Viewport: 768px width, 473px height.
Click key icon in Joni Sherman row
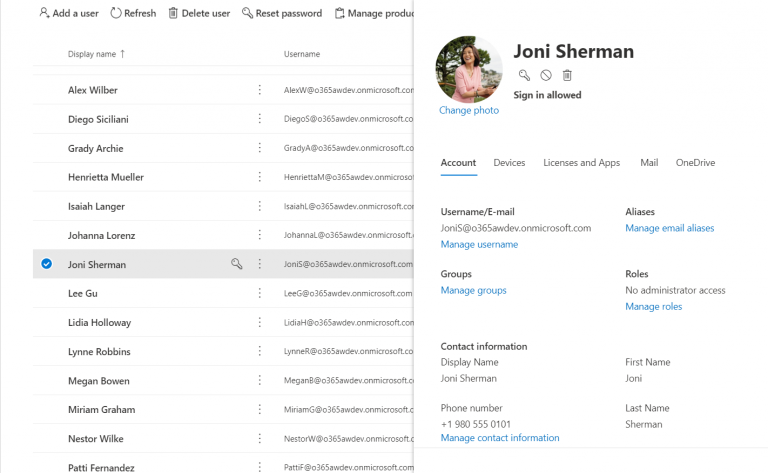237,264
